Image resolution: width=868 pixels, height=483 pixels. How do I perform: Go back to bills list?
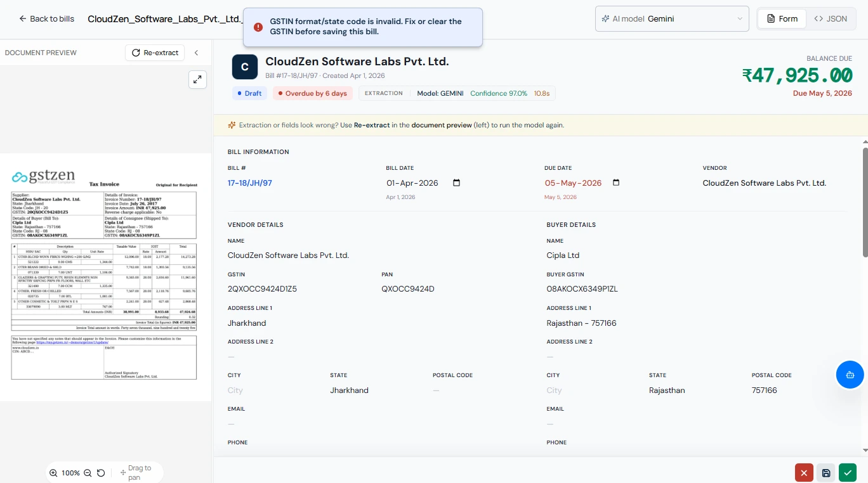coord(46,19)
